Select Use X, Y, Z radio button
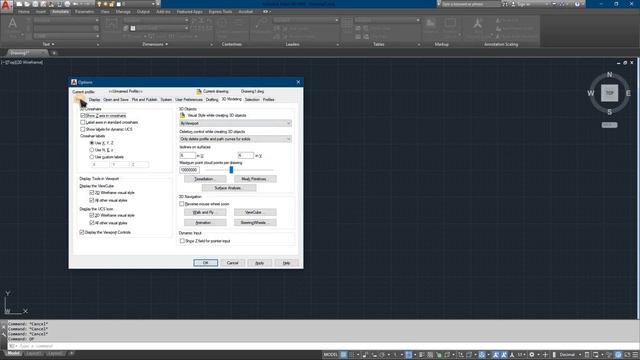Image resolution: width=640 pixels, height=360 pixels. (92, 143)
